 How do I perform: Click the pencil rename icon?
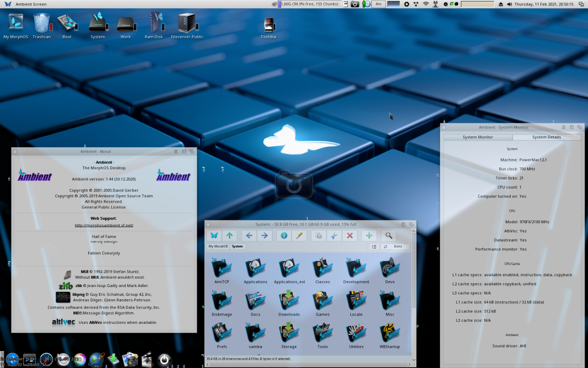click(299, 236)
